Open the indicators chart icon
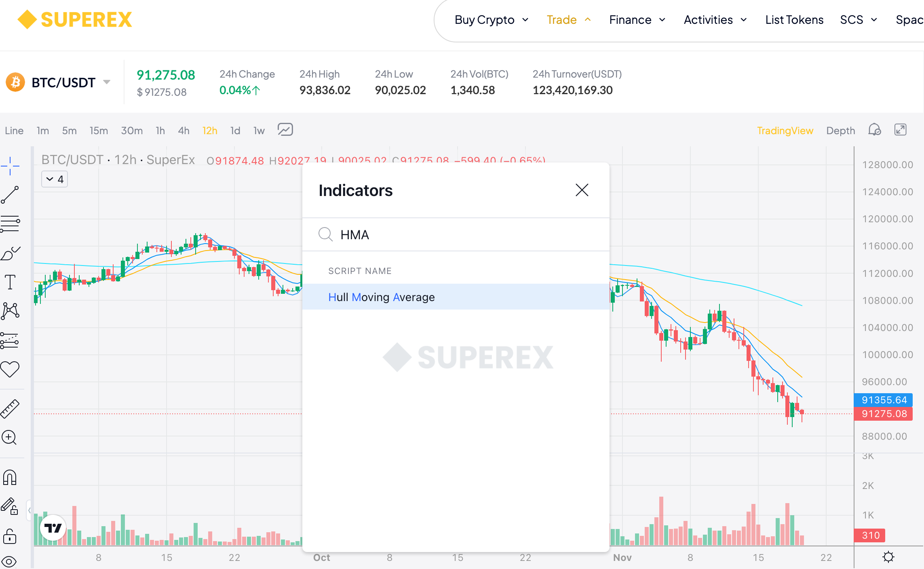This screenshot has width=924, height=569. pos(285,130)
